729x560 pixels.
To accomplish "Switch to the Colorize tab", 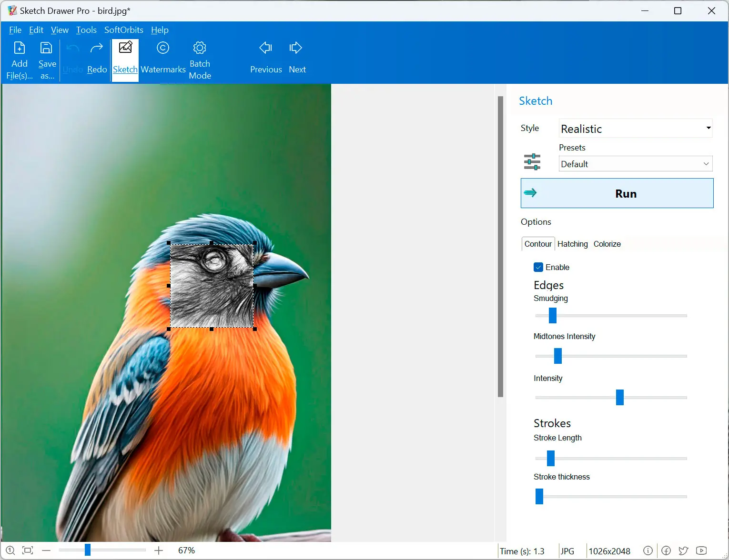I will click(x=607, y=244).
